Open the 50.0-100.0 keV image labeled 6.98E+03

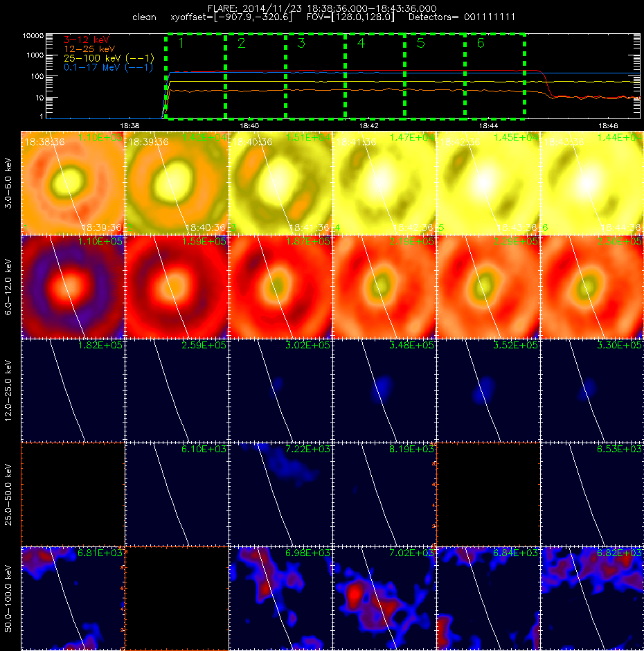pos(280,598)
